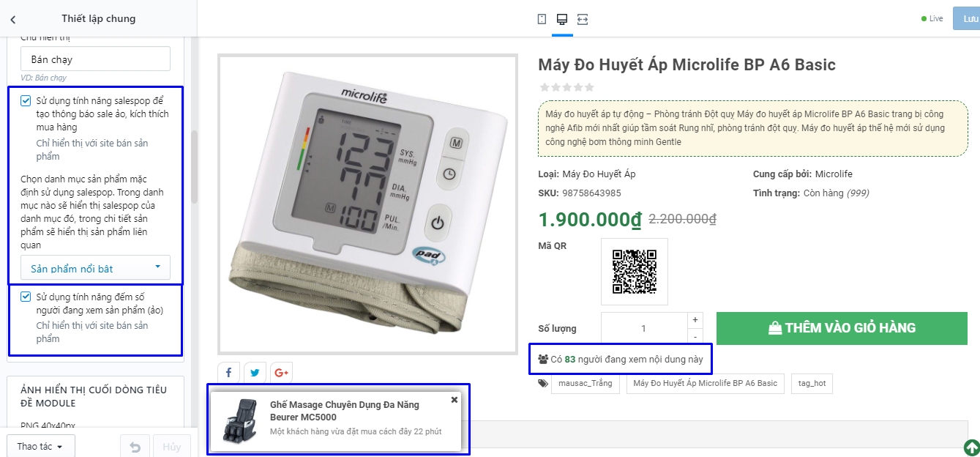Screen dimensions: 980x457
Task: Click the green scroll-to-top arrow icon
Action: (x=971, y=447)
